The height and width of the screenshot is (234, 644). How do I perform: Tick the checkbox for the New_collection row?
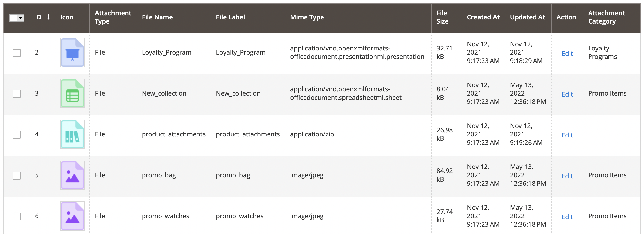(17, 94)
